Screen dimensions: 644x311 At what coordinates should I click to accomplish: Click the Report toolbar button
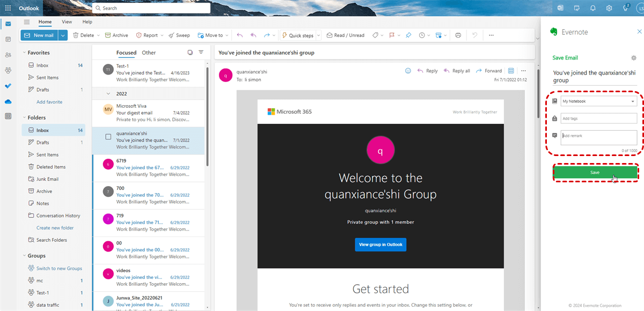tap(147, 35)
